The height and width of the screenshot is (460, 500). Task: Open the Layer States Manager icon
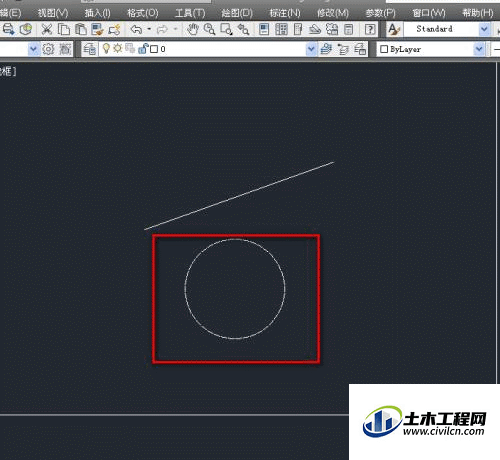coord(360,49)
